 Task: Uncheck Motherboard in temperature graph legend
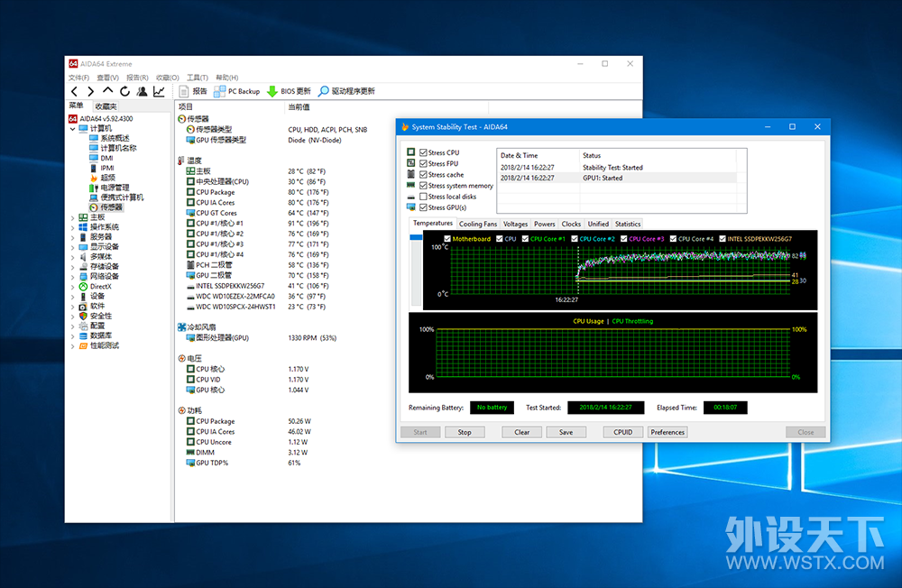[x=447, y=239]
